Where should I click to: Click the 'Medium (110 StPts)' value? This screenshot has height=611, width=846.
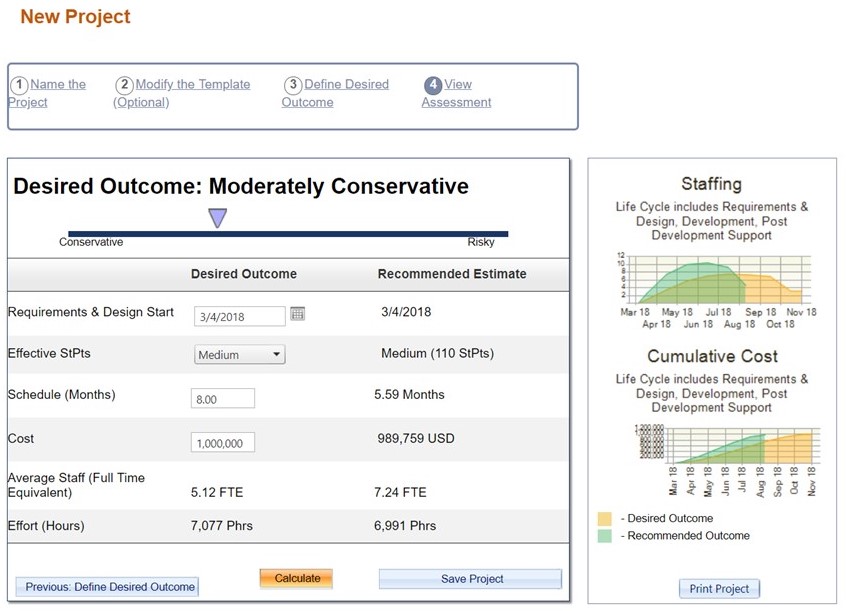pyautogui.click(x=438, y=354)
